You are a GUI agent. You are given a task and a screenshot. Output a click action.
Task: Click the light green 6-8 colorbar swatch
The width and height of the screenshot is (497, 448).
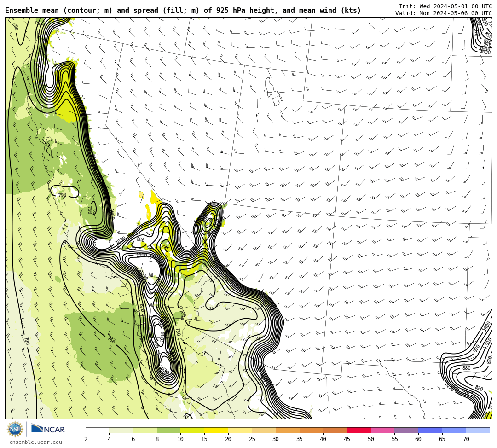coord(145,430)
